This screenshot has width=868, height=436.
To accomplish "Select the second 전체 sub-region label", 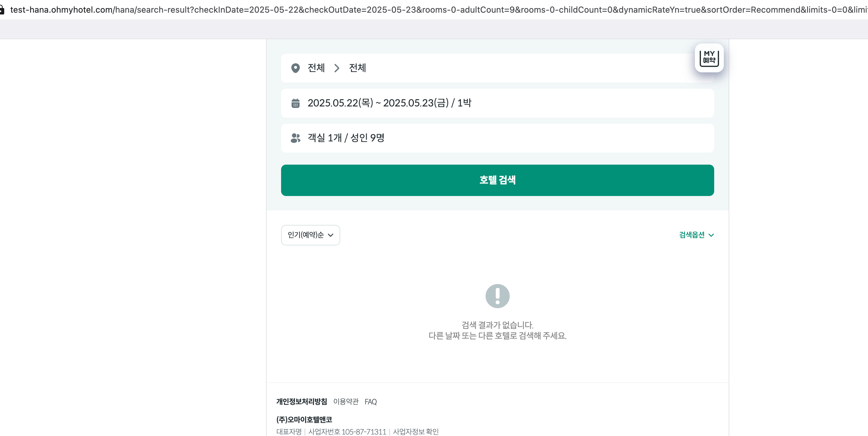I will pyautogui.click(x=357, y=68).
